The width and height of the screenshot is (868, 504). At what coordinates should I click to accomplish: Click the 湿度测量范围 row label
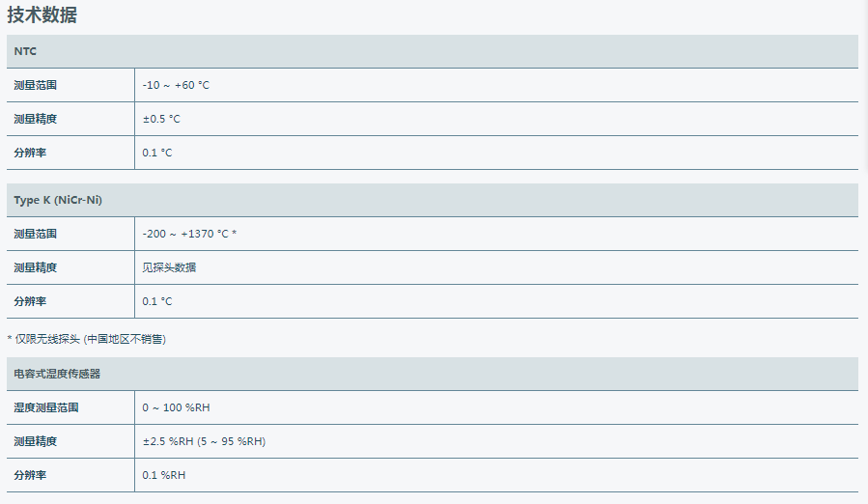46,407
